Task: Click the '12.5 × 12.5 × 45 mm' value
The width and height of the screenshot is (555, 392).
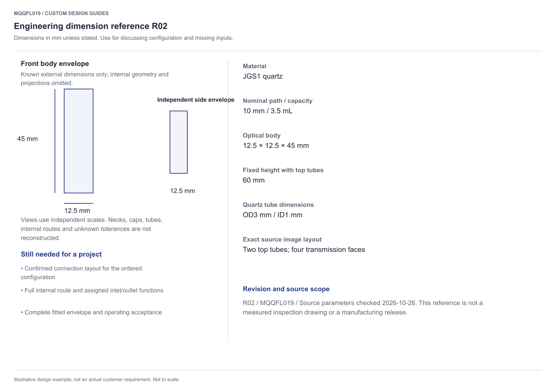Action: pyautogui.click(x=276, y=146)
